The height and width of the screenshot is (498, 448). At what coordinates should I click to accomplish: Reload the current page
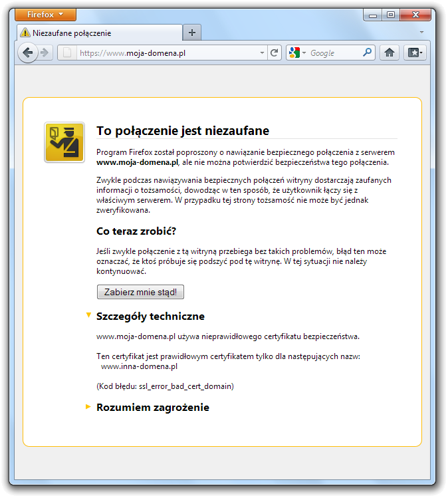click(x=275, y=53)
